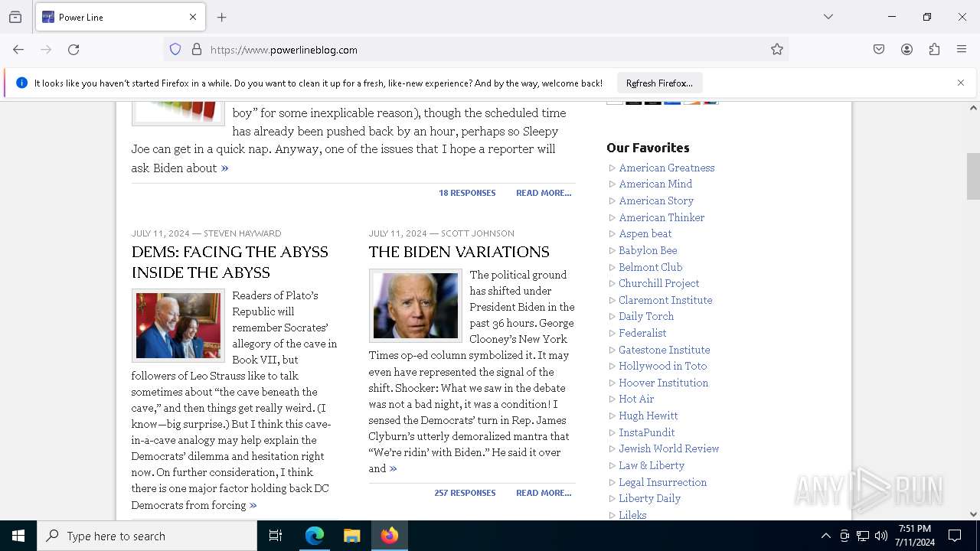This screenshot has height=551, width=980.
Task: List all tabs dropdown
Action: pos(828,17)
